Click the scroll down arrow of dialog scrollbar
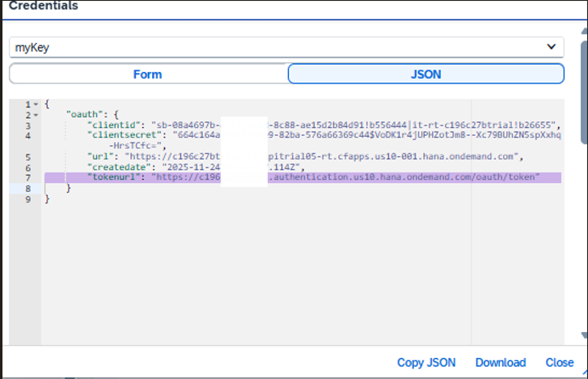 click(x=584, y=334)
